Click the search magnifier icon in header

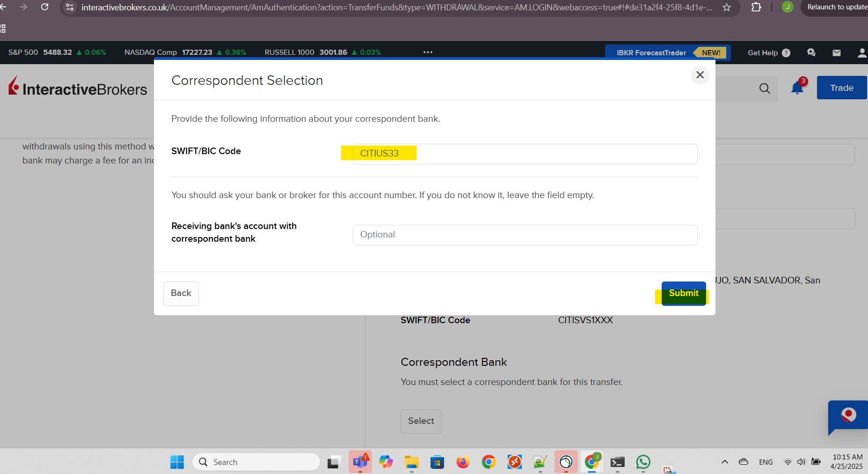pos(765,88)
